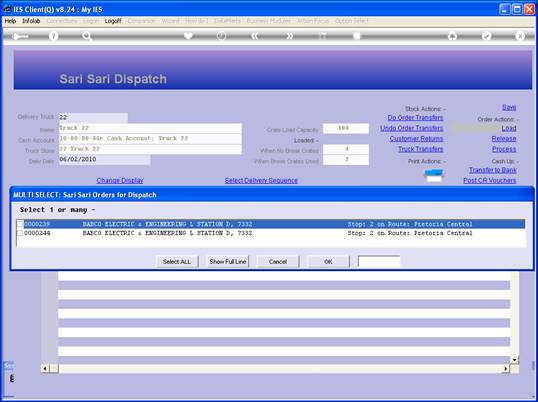Open the Logoff menu
Image resolution: width=538 pixels, height=402 pixels.
(x=113, y=21)
